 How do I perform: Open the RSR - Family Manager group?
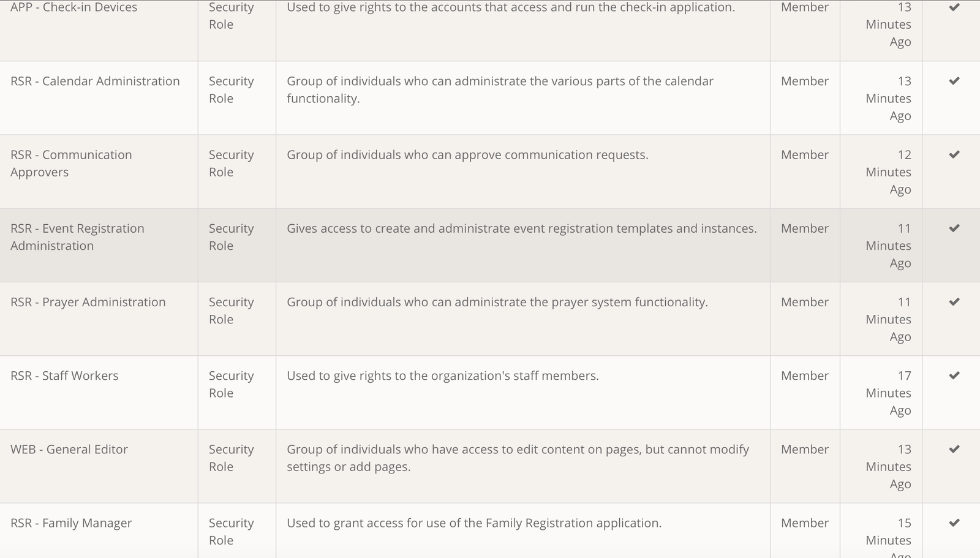click(x=71, y=523)
